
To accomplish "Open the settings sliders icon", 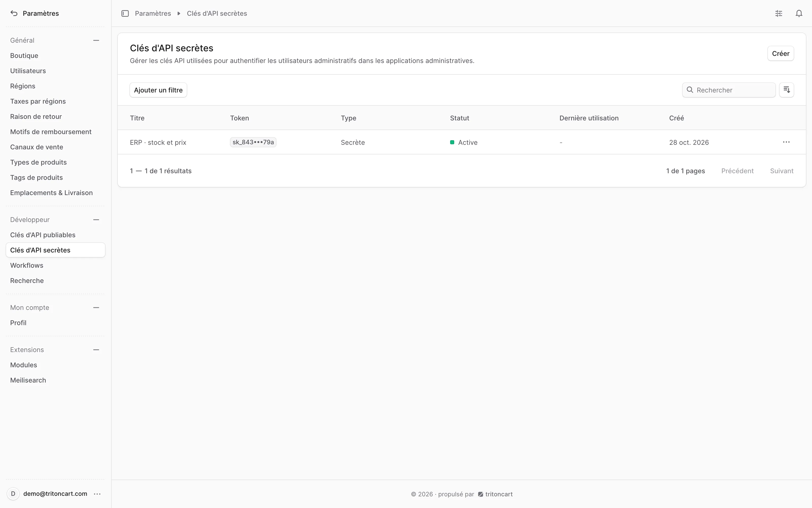I will (779, 13).
